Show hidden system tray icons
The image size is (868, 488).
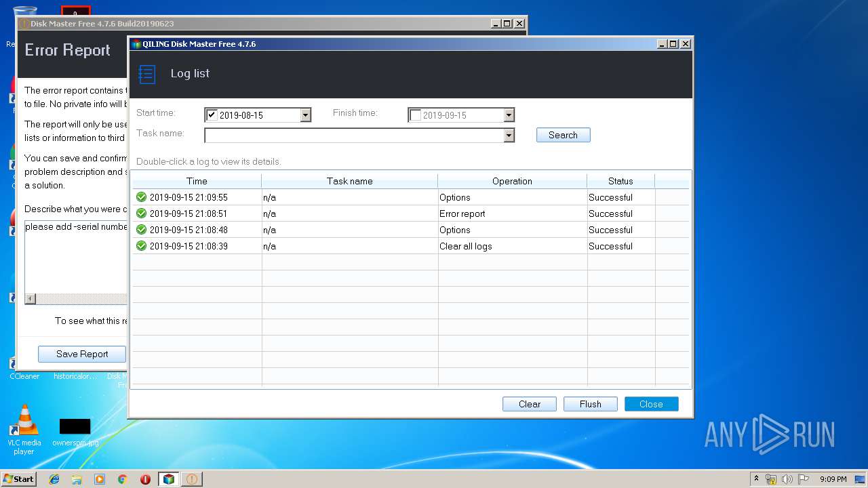(x=756, y=479)
